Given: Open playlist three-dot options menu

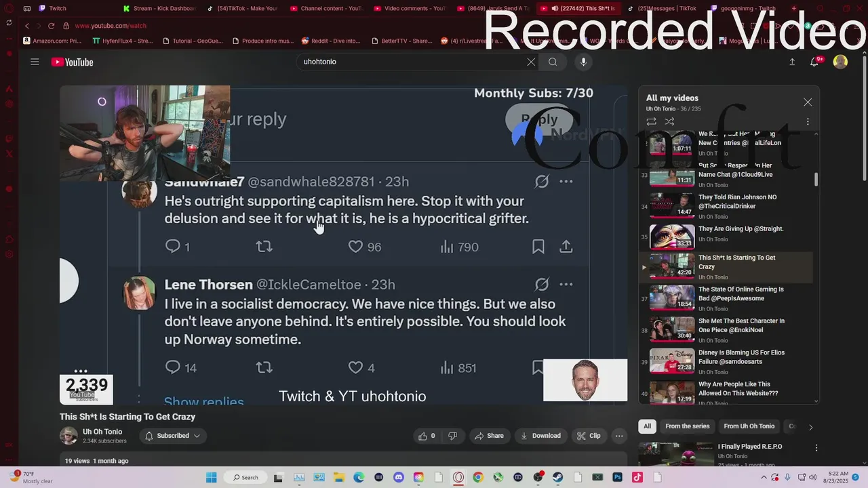Looking at the screenshot, I should coord(808,121).
